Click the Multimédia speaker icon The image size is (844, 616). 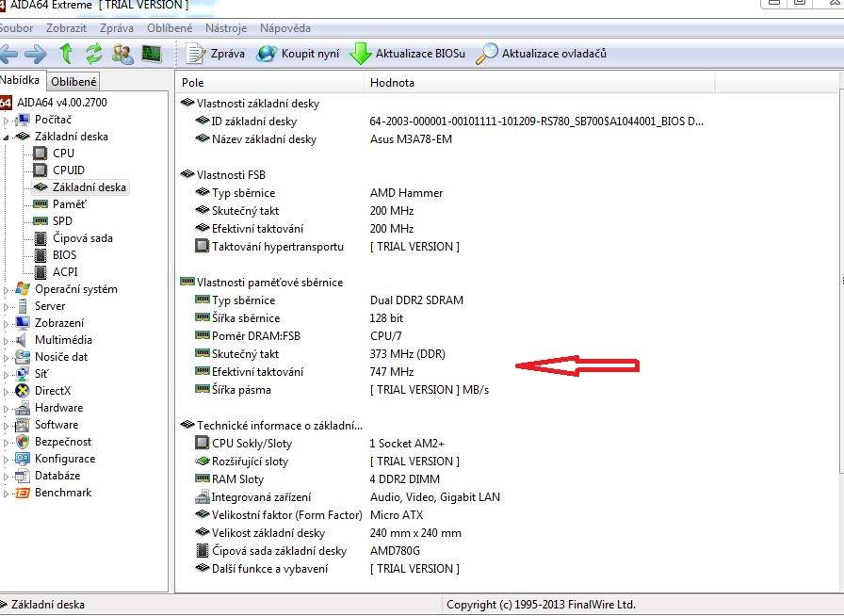[22, 340]
